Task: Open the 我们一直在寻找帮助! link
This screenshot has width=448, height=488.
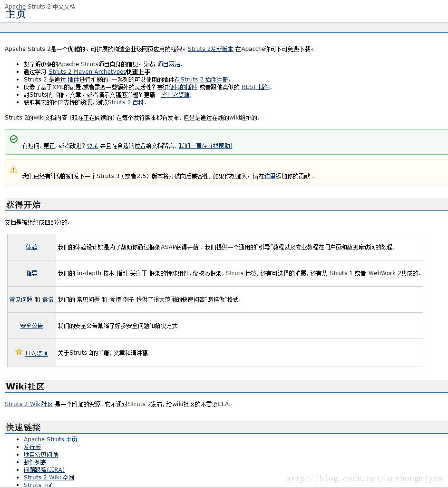Action: pyautogui.click(x=205, y=146)
